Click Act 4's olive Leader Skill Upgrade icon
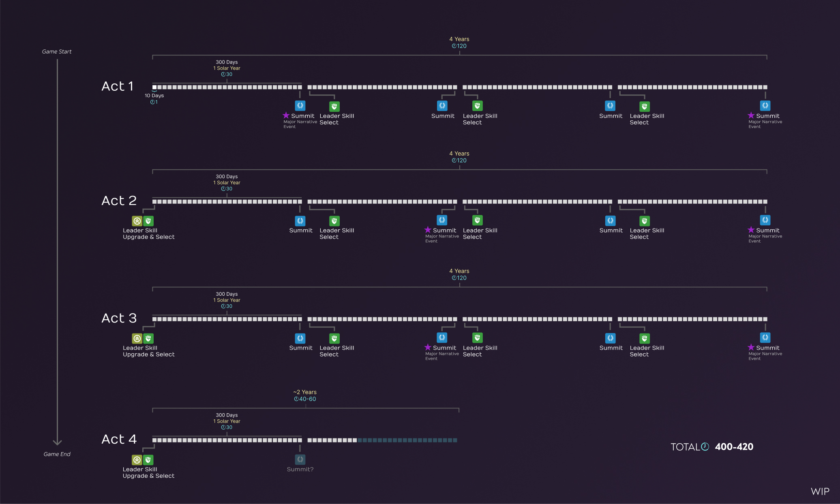This screenshot has height=504, width=840. [x=137, y=460]
